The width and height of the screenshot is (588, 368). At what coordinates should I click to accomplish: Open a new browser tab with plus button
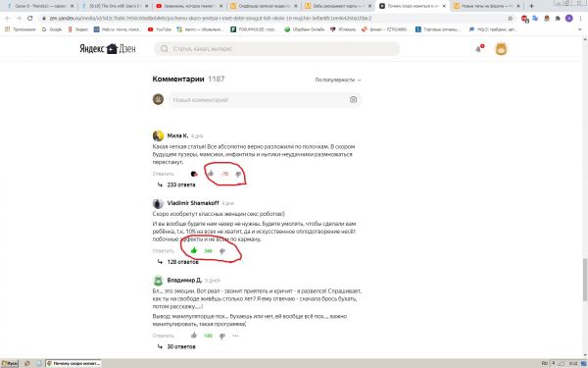click(x=531, y=6)
